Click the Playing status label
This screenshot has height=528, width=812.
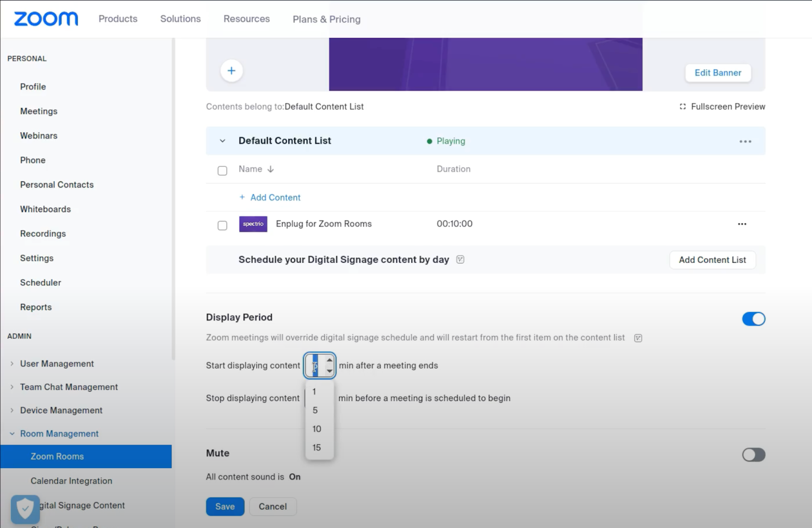pyautogui.click(x=451, y=141)
